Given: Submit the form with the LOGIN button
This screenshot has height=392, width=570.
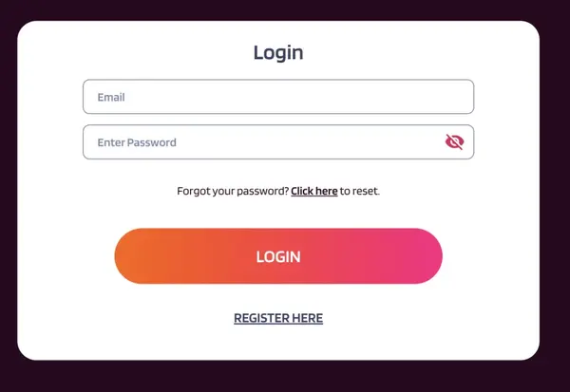Looking at the screenshot, I should [x=278, y=256].
